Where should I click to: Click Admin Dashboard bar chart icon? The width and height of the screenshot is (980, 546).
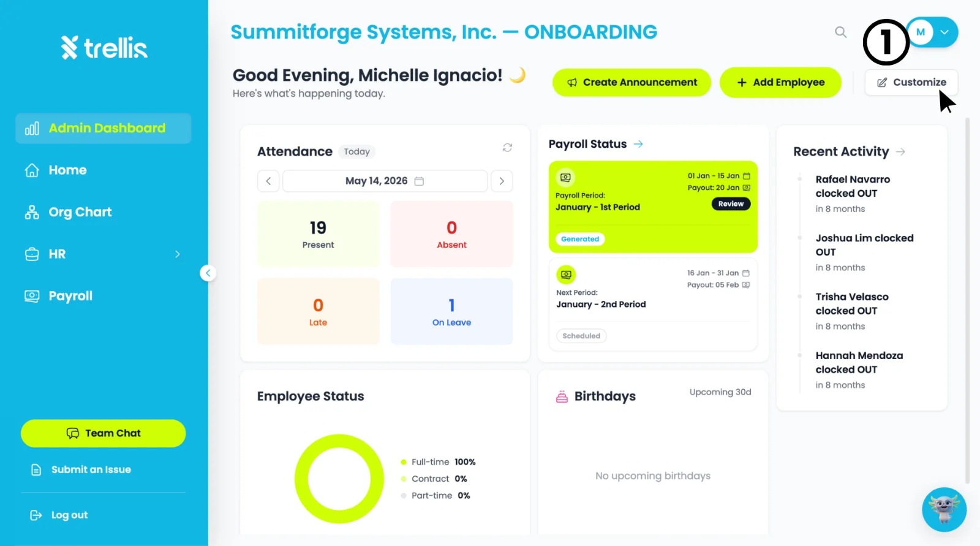pos(32,128)
